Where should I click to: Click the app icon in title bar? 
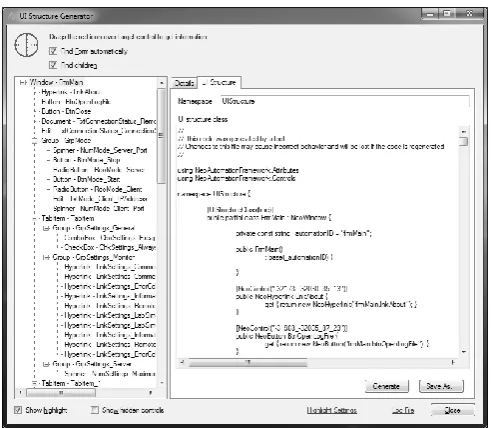[12, 16]
